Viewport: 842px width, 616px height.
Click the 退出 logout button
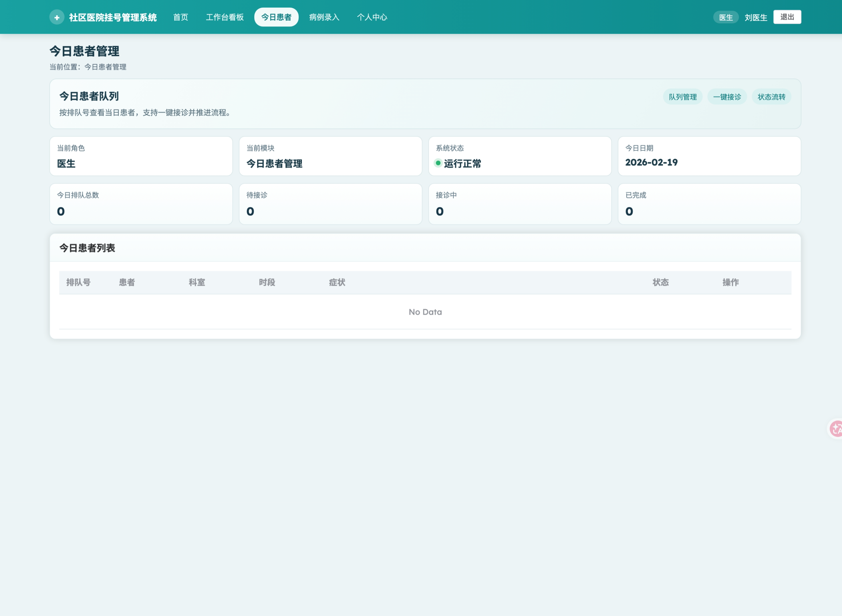pyautogui.click(x=787, y=17)
